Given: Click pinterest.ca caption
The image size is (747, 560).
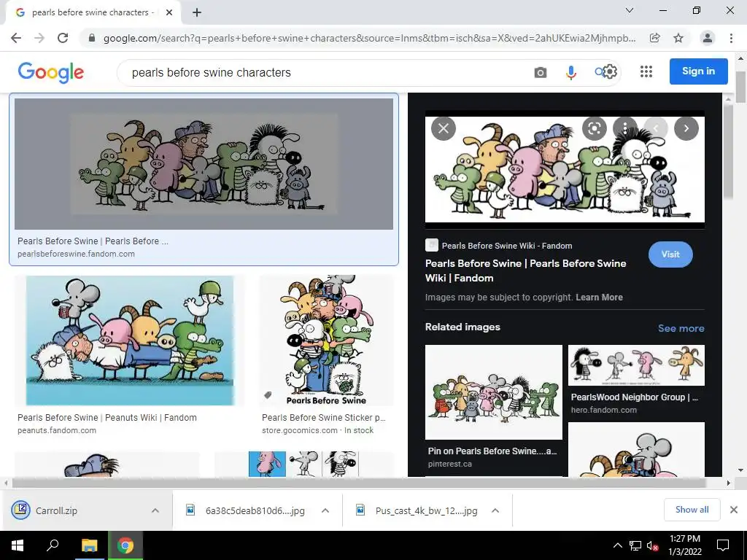Looking at the screenshot, I should (x=449, y=463).
